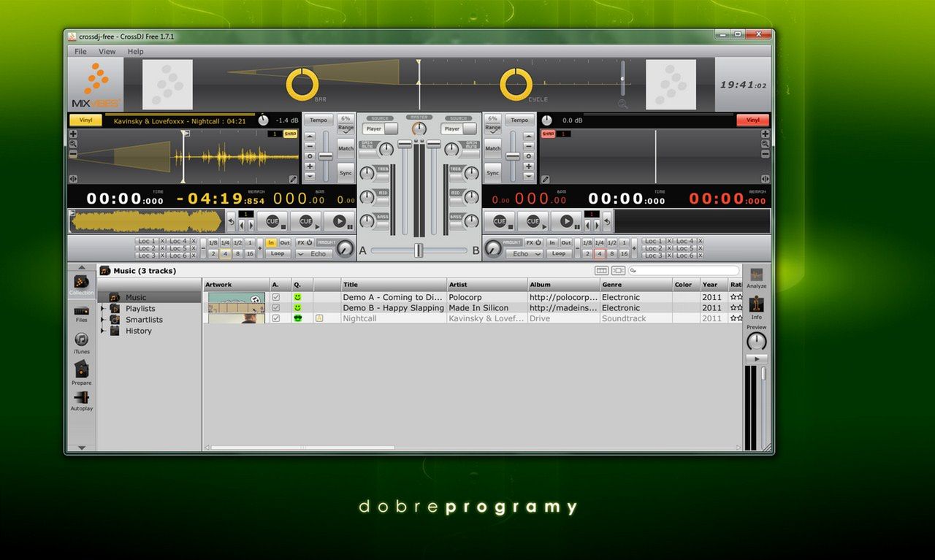Click deck B return-to-cue arrow icon
Screen dimensions: 935x560
coord(607,222)
